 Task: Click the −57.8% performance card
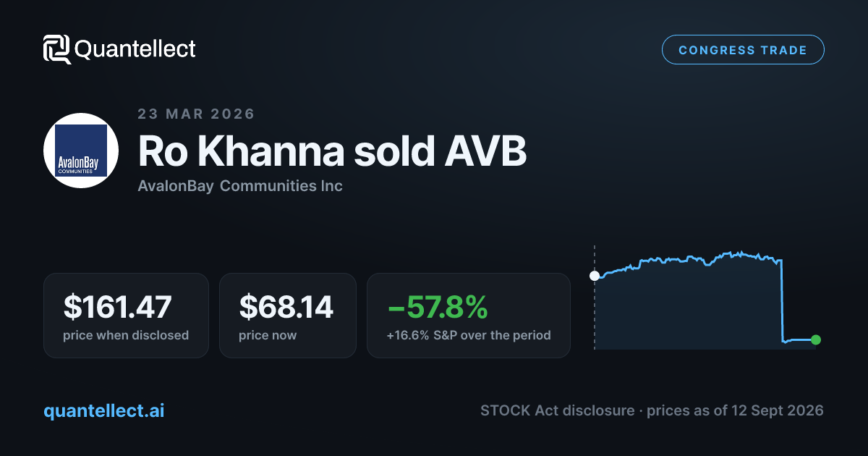(x=469, y=316)
